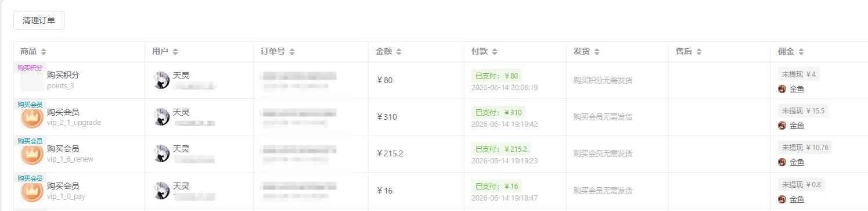
Task: Sort by 商品 column arrows
Action: point(44,52)
